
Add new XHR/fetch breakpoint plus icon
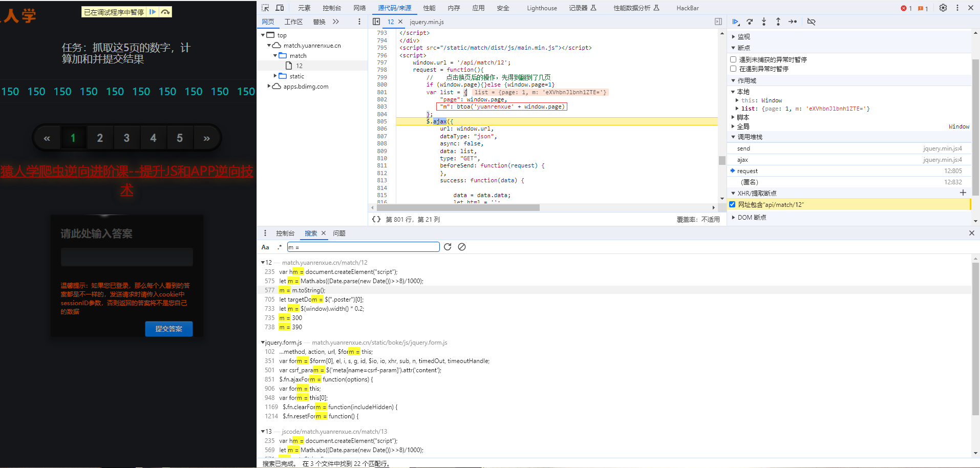[963, 193]
